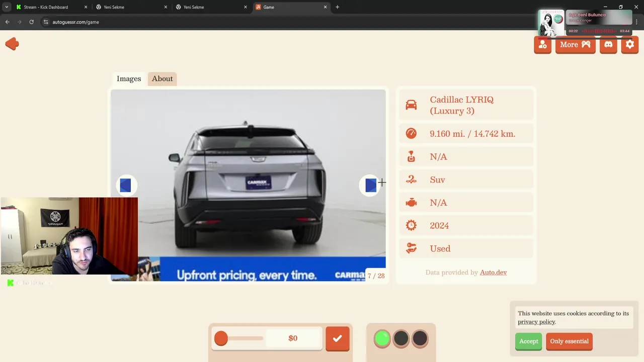
Task: Open the Discord icon button
Action: click(608, 45)
